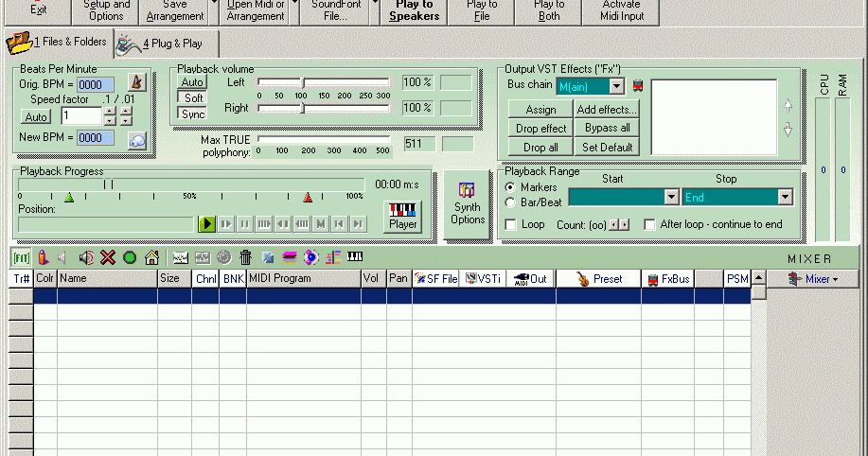This screenshot has width=868, height=456.
Task: Open the Bus chain dropdown
Action: (x=616, y=86)
